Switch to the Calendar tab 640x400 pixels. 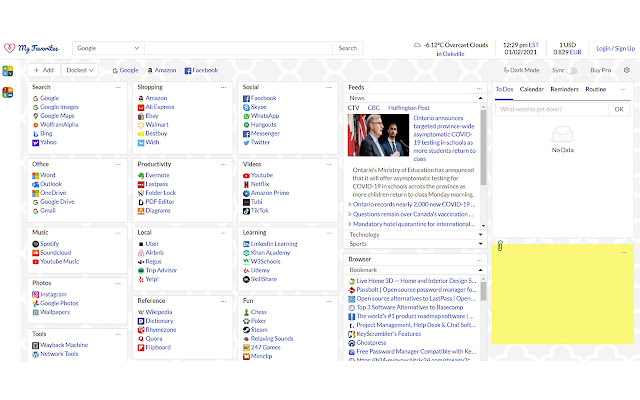tap(531, 89)
